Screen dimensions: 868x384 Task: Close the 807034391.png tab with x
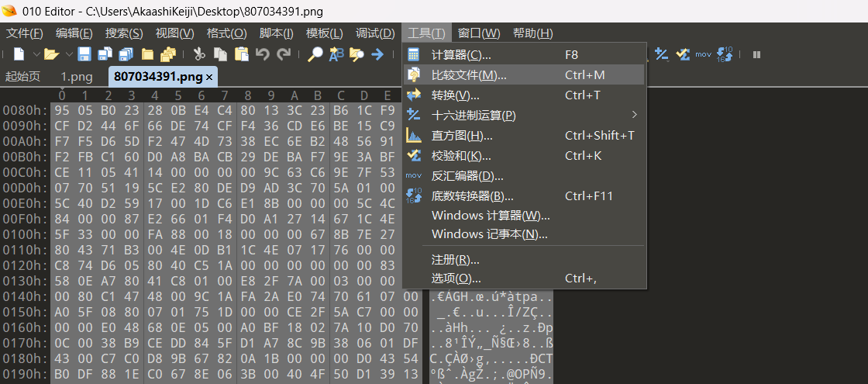pos(209,77)
